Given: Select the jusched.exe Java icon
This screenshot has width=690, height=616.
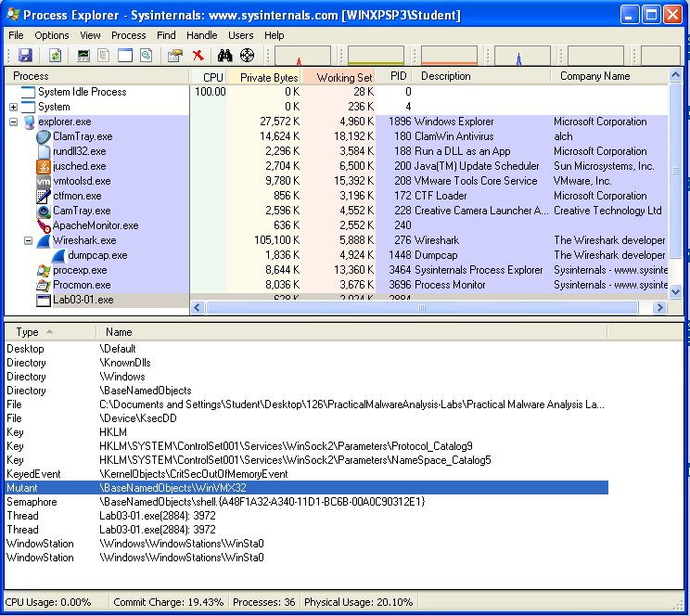Looking at the screenshot, I should click(43, 166).
